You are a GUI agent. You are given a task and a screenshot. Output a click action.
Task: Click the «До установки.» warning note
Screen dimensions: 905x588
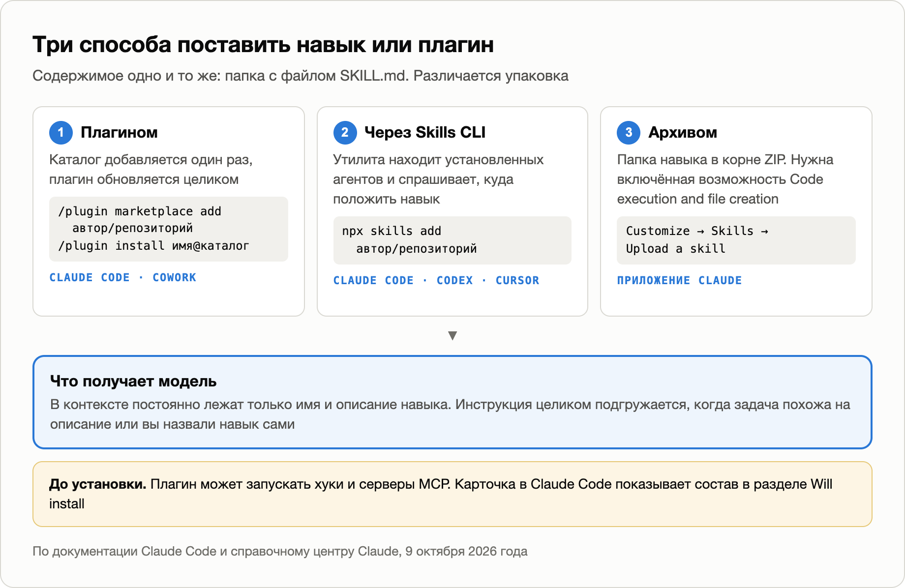[x=452, y=494]
